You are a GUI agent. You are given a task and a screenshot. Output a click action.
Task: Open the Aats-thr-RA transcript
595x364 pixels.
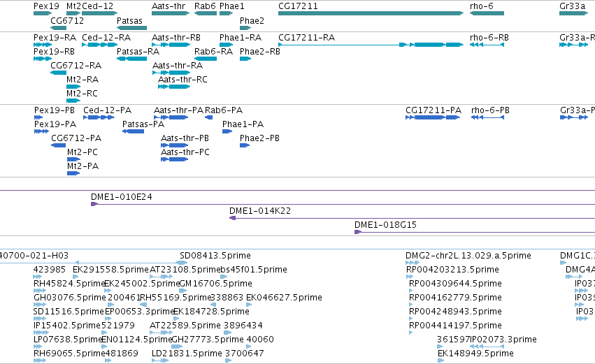click(x=171, y=73)
